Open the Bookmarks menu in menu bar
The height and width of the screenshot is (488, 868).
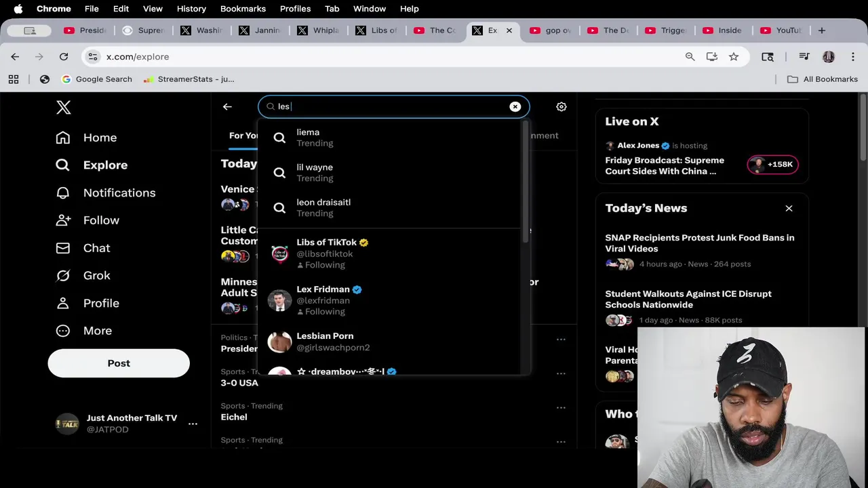click(243, 9)
